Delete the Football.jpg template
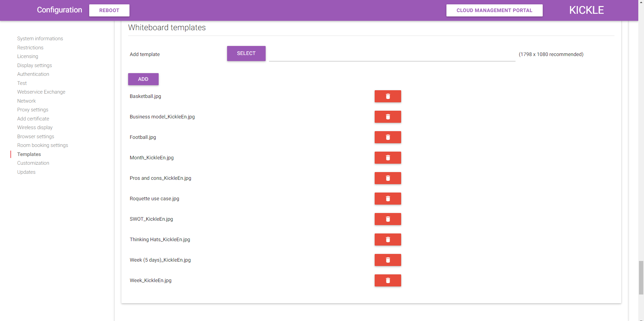This screenshot has width=644, height=321. pos(387,137)
